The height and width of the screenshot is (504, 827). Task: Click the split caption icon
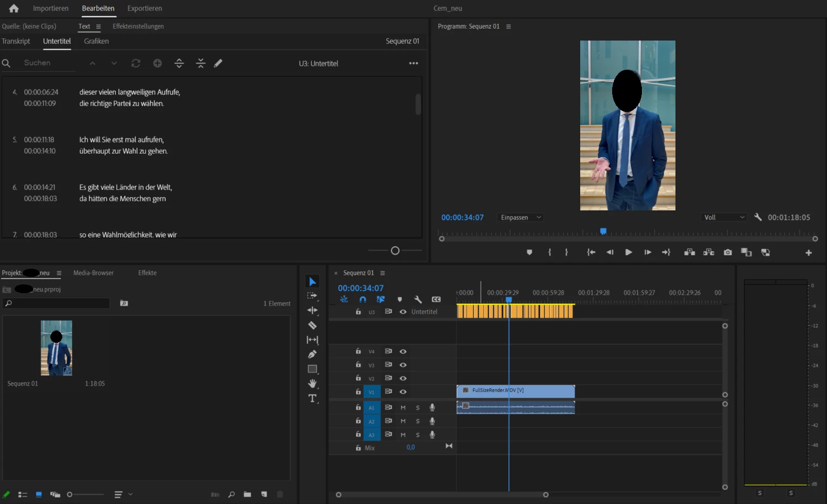[x=179, y=63]
